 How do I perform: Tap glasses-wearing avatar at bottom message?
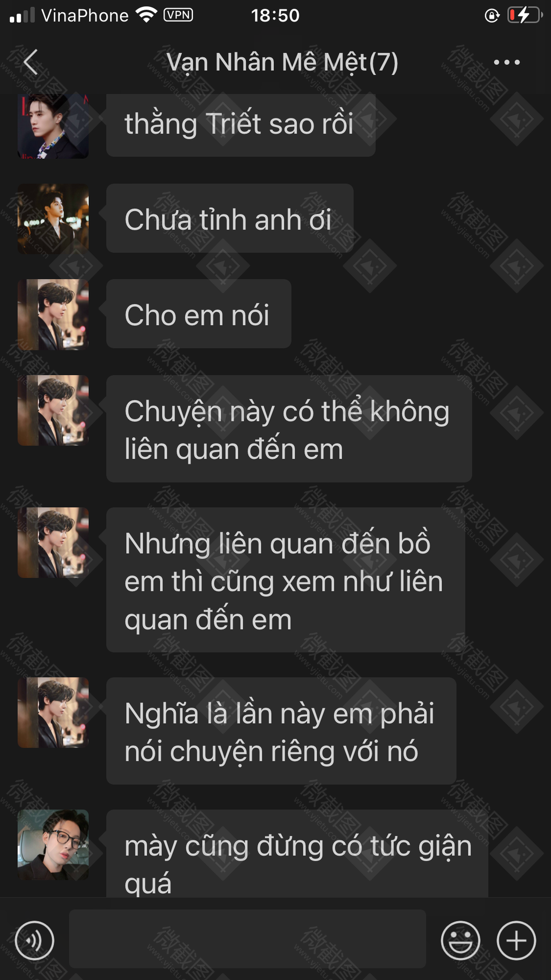pyautogui.click(x=53, y=845)
